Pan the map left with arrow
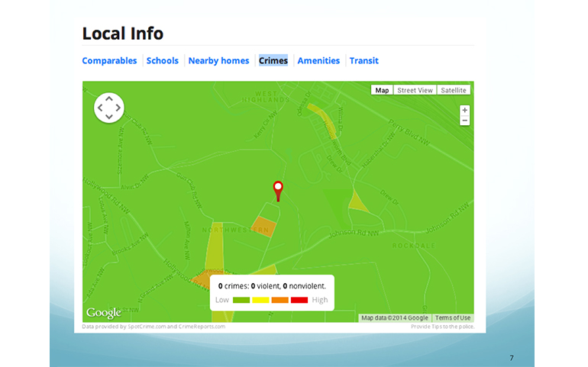This screenshot has height=367, width=588. click(x=100, y=108)
